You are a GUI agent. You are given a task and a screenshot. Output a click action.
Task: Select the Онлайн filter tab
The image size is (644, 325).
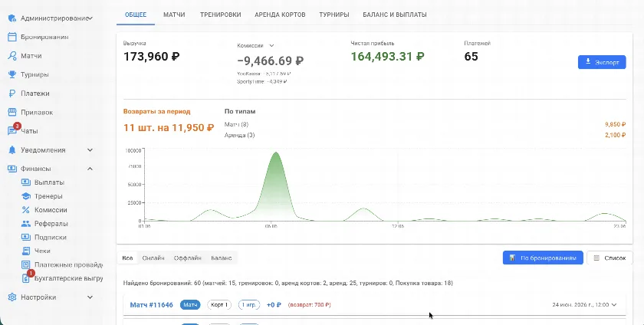pyautogui.click(x=153, y=258)
